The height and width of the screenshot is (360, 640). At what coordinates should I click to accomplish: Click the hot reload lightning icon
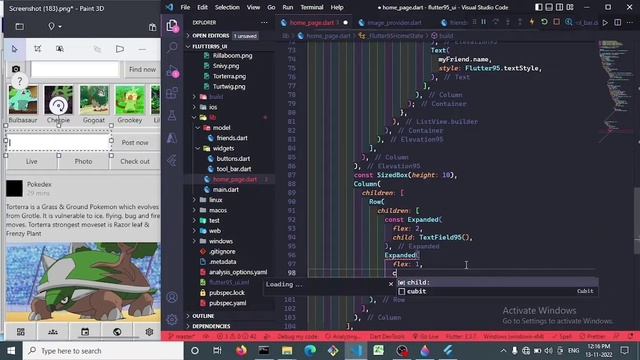point(532,22)
